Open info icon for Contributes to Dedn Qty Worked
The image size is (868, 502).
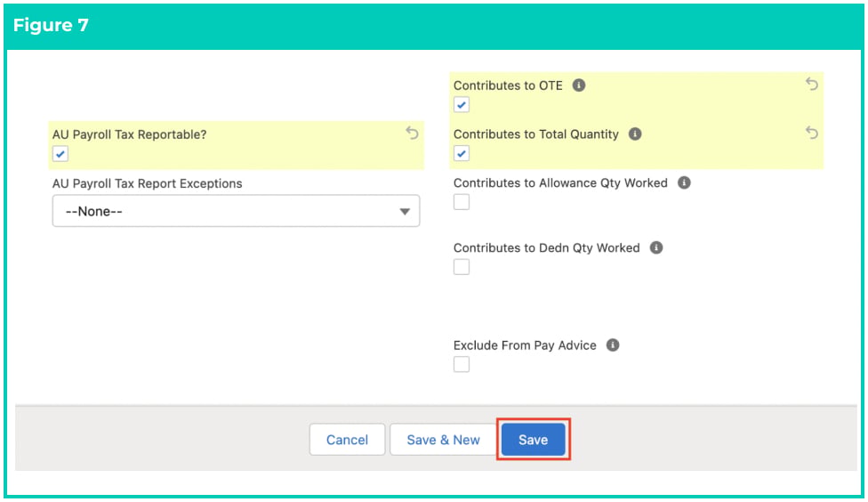coord(656,247)
